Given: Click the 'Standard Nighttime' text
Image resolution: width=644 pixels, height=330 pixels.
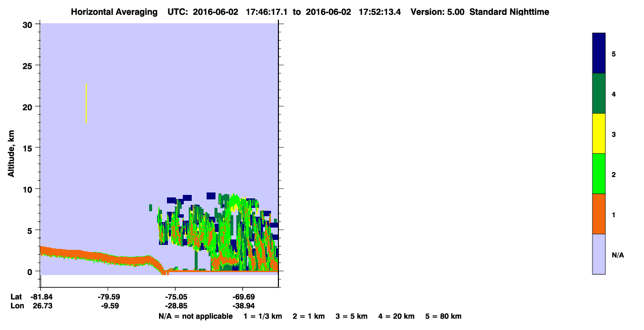Looking at the screenshot, I should pos(509,12).
